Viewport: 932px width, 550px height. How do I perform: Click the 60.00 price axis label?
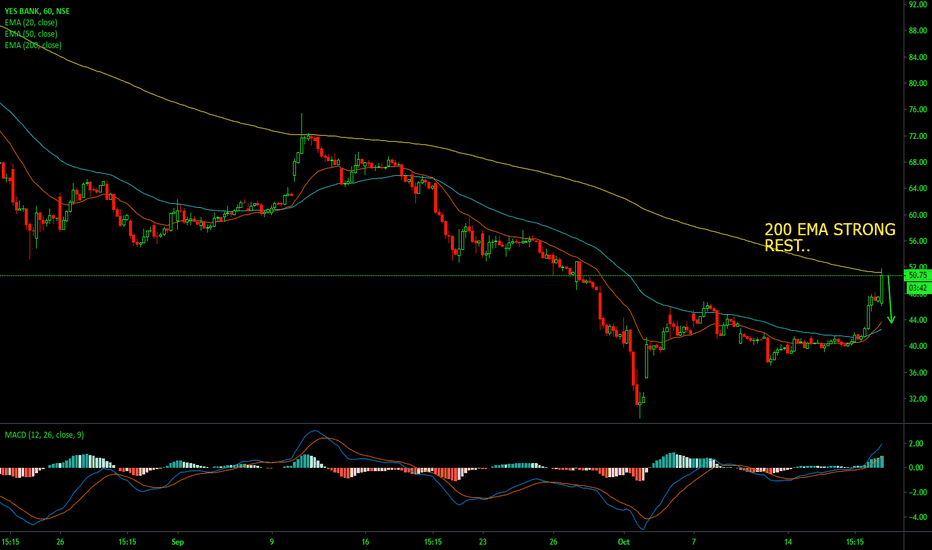[x=918, y=215]
